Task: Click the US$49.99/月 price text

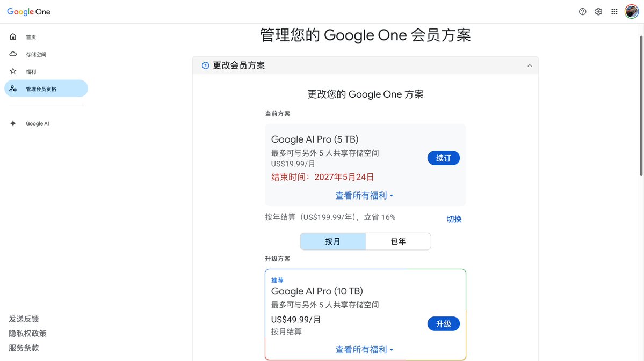Action: [x=296, y=320]
